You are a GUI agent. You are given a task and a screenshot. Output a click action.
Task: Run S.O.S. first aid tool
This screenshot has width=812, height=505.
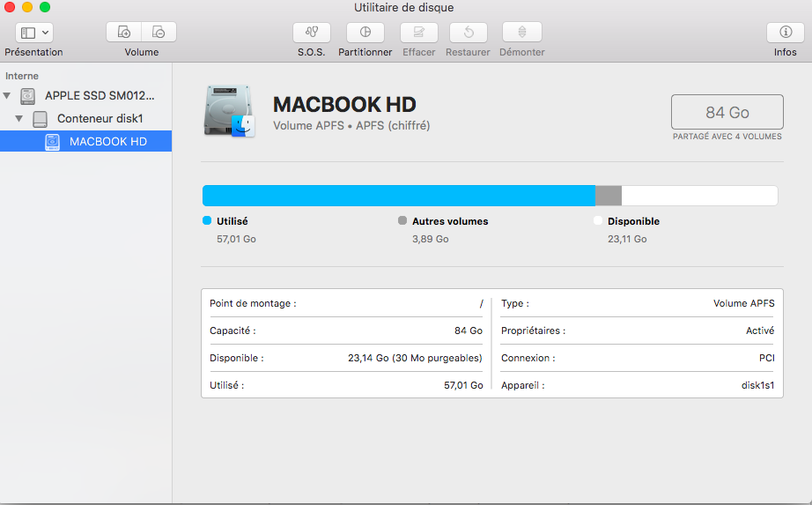pos(311,32)
